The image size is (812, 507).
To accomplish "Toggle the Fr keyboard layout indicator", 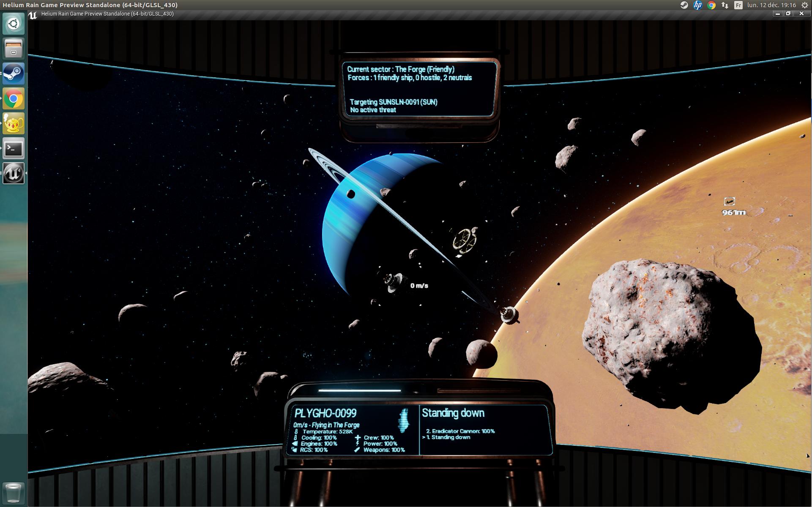I will pos(738,5).
